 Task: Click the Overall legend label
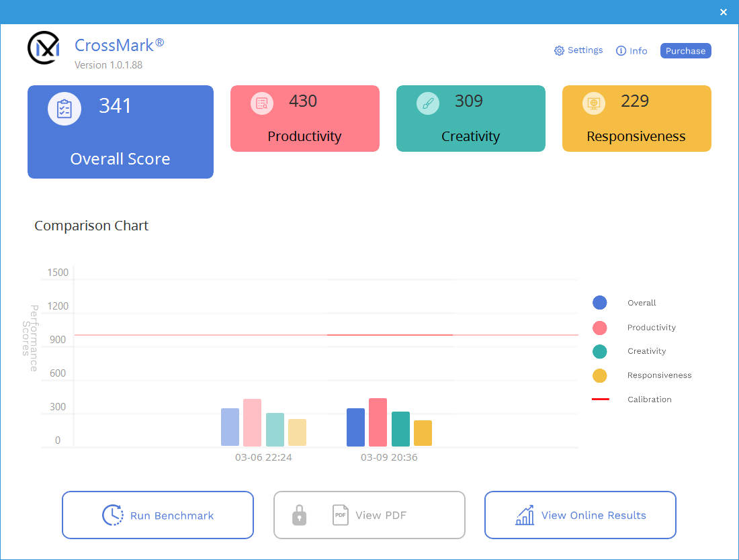coord(642,303)
